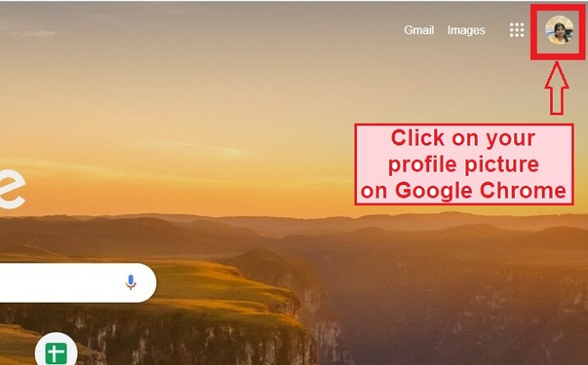Click the profile picture avatar
Screen dimensions: 588x365
[x=559, y=30]
